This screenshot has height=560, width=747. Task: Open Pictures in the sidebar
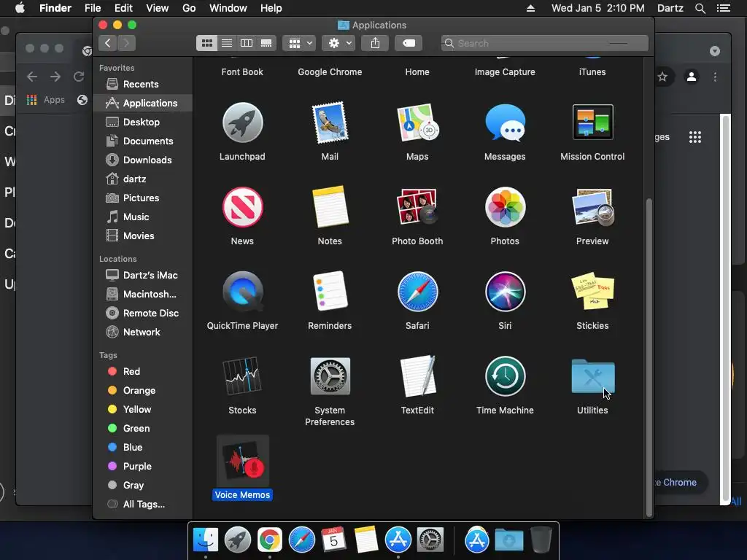143,198
